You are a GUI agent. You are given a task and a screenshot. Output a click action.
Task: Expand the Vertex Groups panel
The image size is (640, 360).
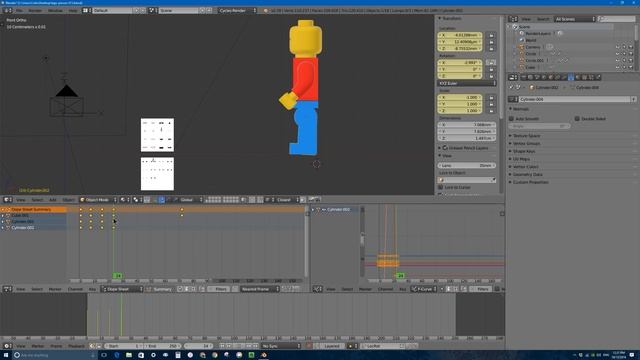pos(526,143)
